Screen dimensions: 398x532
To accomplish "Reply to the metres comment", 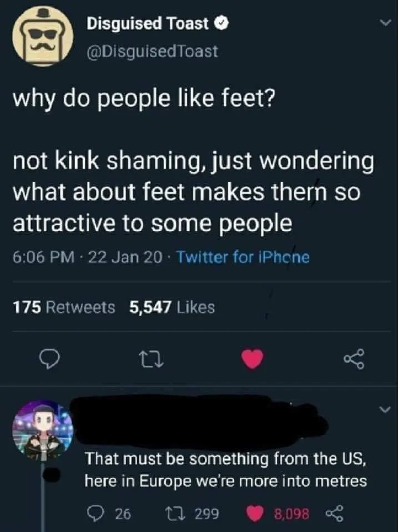I will (x=92, y=513).
